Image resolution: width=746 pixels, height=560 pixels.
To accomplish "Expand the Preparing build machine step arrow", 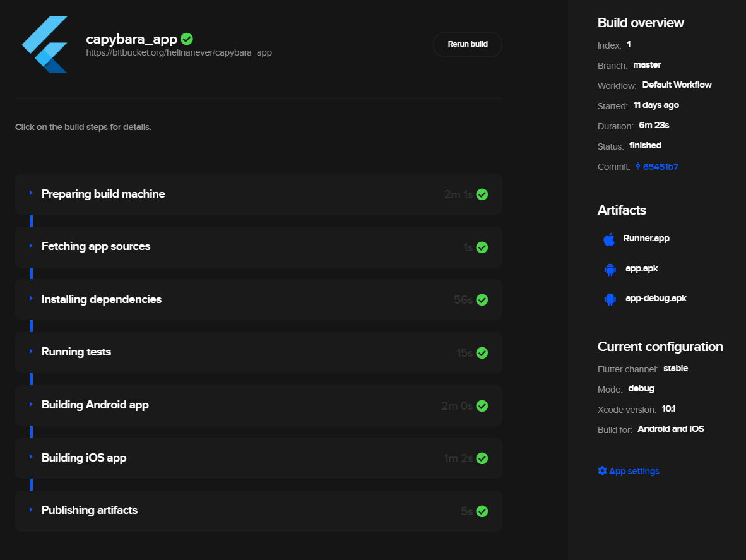I will (x=31, y=193).
